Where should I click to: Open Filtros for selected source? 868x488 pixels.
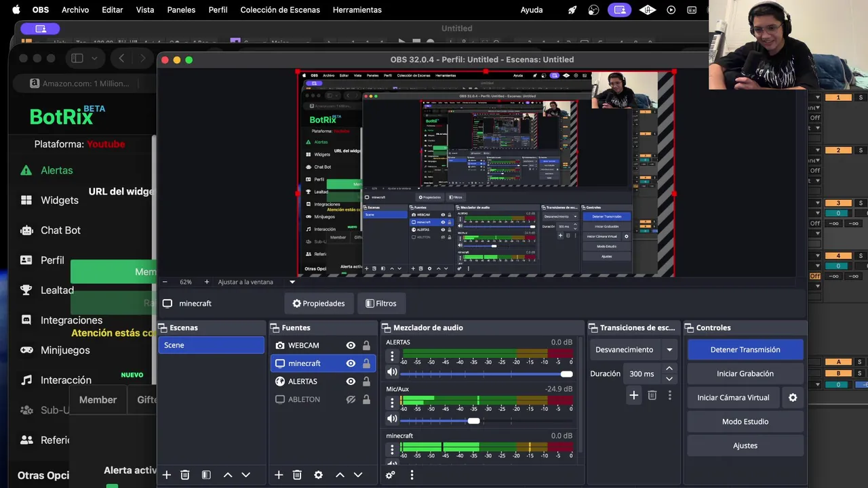click(x=381, y=304)
